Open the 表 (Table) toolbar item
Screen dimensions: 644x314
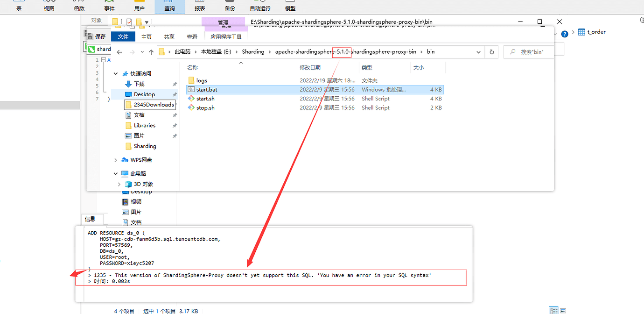coord(19,7)
